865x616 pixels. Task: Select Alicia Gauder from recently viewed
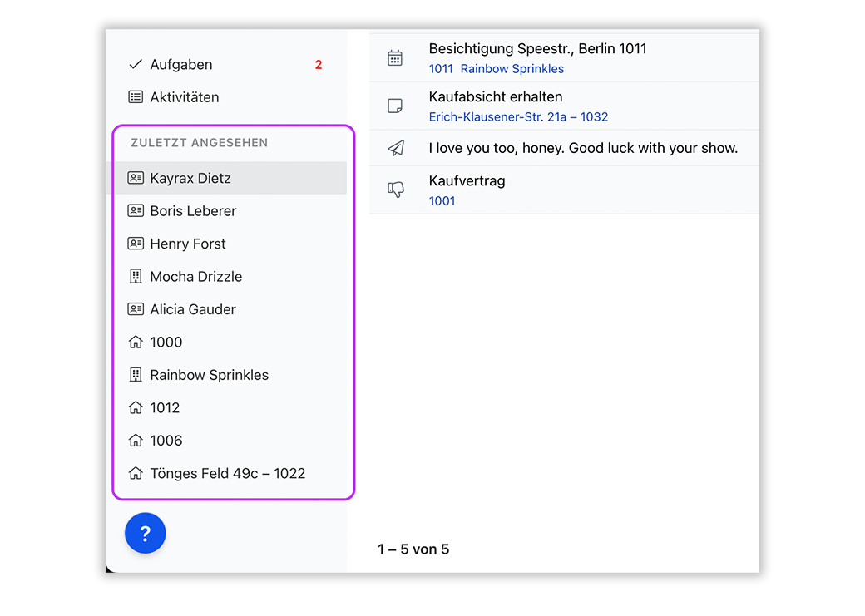(193, 309)
